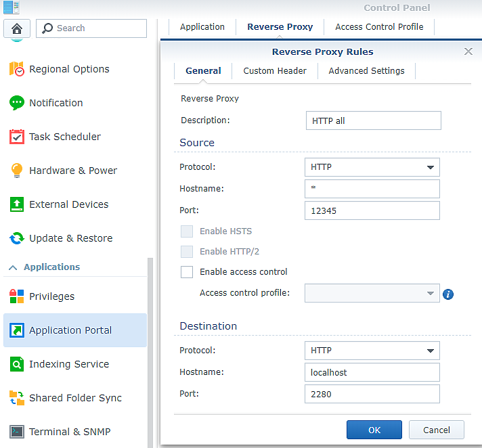The height and width of the screenshot is (448, 482).
Task: Open Access control profile dropdown
Action: point(372,293)
